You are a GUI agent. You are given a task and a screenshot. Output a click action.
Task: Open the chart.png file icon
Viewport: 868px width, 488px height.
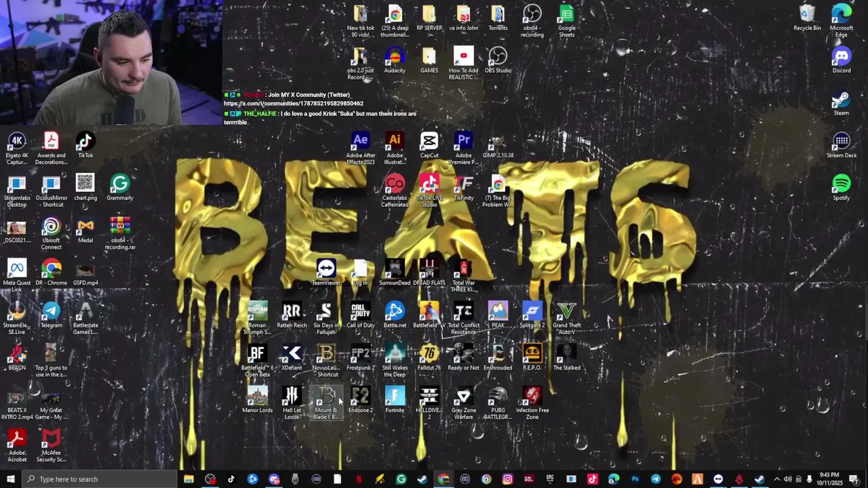[x=85, y=187]
